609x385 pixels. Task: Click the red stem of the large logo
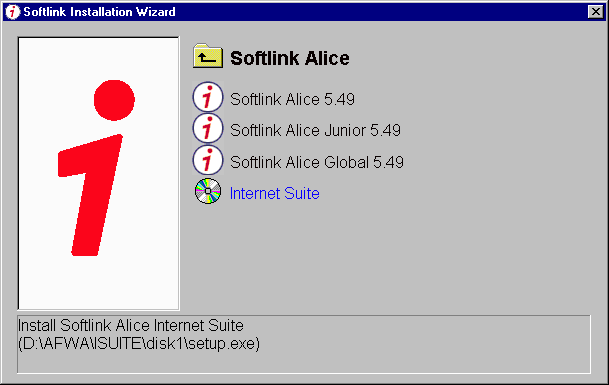pyautogui.click(x=91, y=195)
